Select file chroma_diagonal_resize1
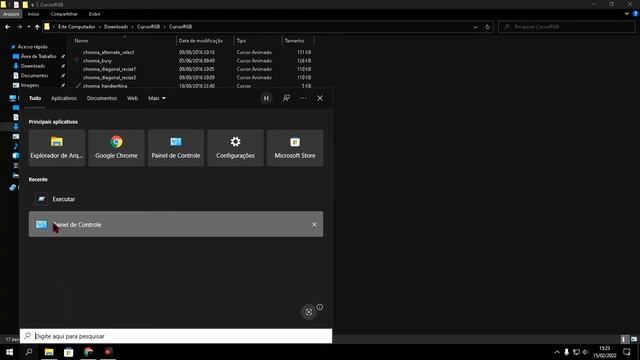The width and height of the screenshot is (640, 360). click(x=109, y=69)
